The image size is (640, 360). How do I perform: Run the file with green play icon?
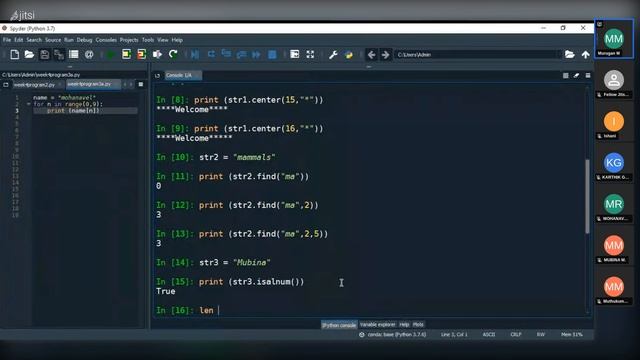coord(111,54)
